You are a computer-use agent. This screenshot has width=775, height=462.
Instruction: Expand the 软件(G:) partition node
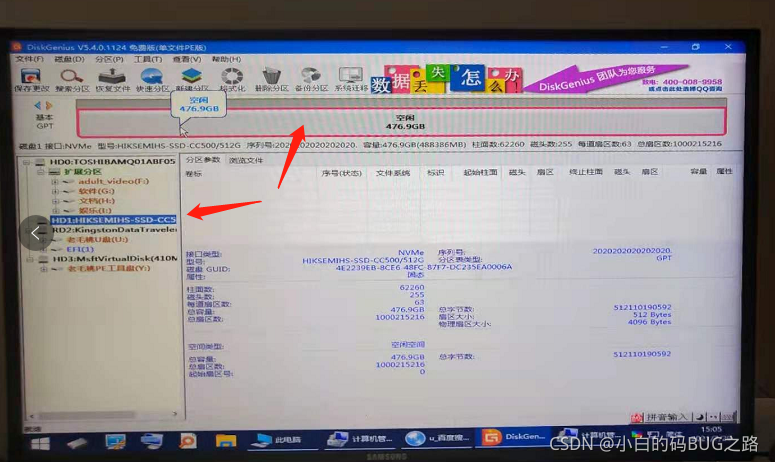pyautogui.click(x=55, y=191)
